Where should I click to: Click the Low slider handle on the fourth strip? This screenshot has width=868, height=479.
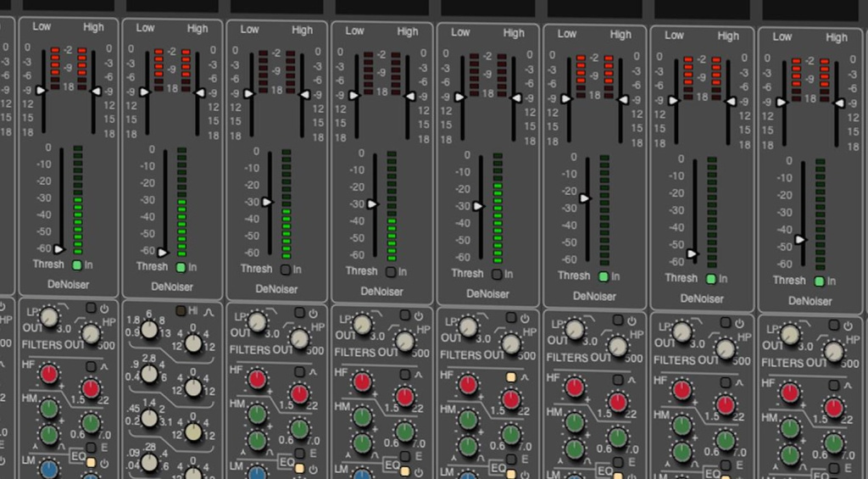pyautogui.click(x=354, y=95)
